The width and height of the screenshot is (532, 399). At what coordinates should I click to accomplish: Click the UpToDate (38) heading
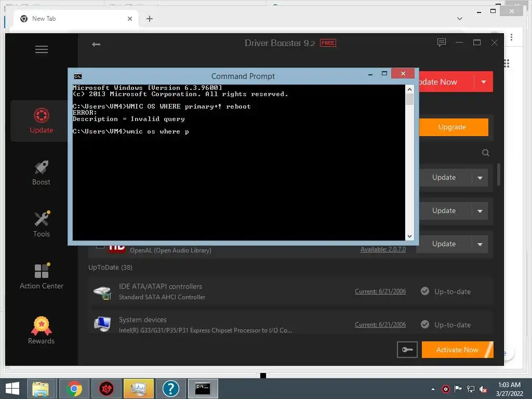[x=110, y=268]
